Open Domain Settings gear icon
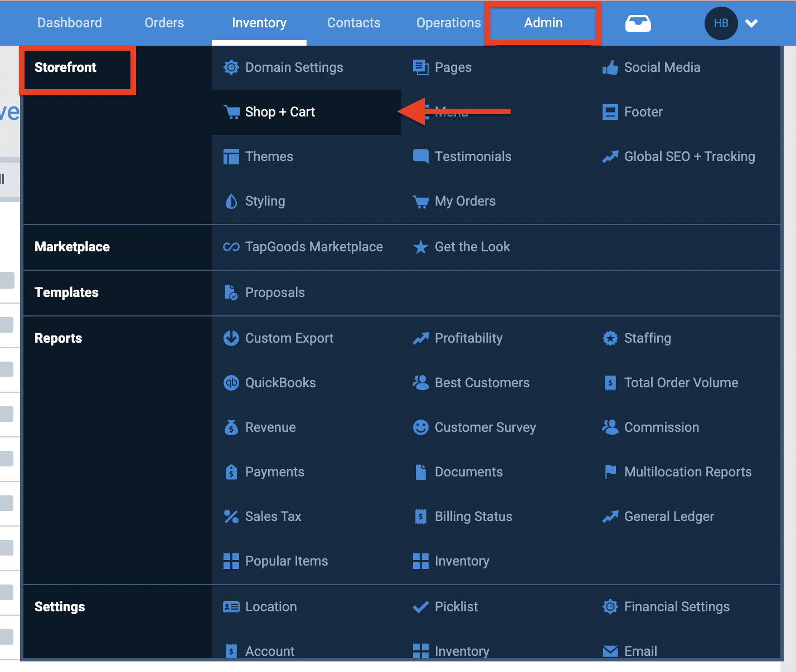This screenshot has height=672, width=796. click(x=231, y=67)
